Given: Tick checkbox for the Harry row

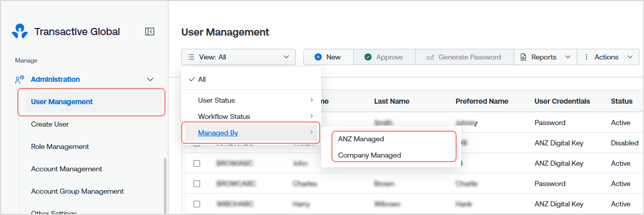Looking at the screenshot, I should click(x=197, y=204).
